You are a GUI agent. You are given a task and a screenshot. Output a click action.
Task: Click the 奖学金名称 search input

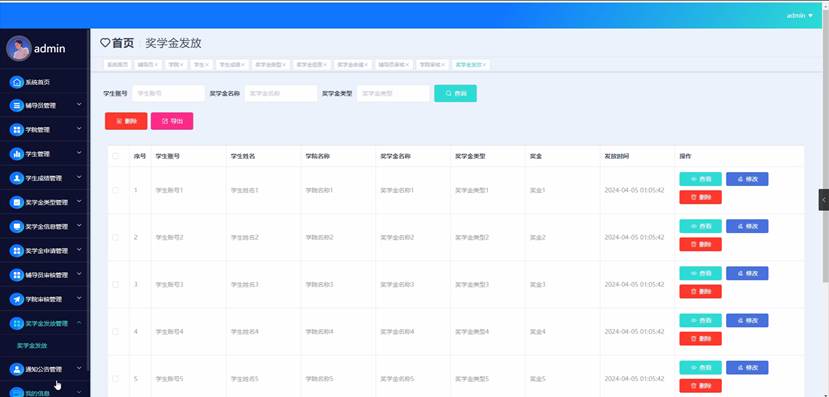tap(281, 93)
